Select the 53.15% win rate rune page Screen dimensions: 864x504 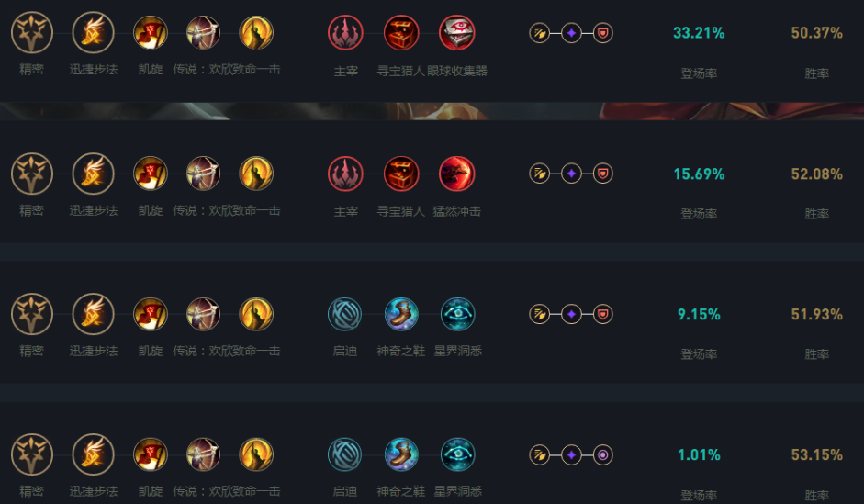tap(432, 453)
